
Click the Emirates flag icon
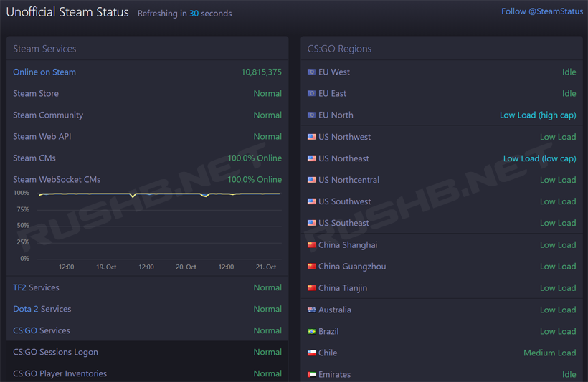pyautogui.click(x=312, y=374)
